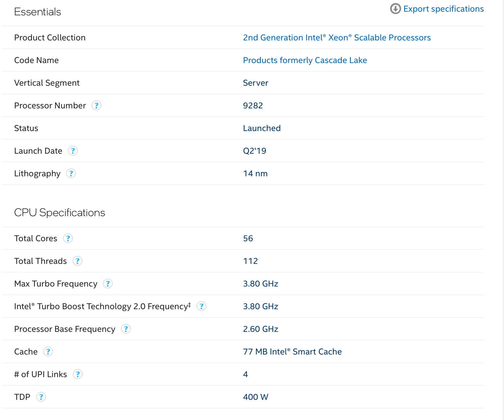Click the Essentials section heading

[x=38, y=12]
